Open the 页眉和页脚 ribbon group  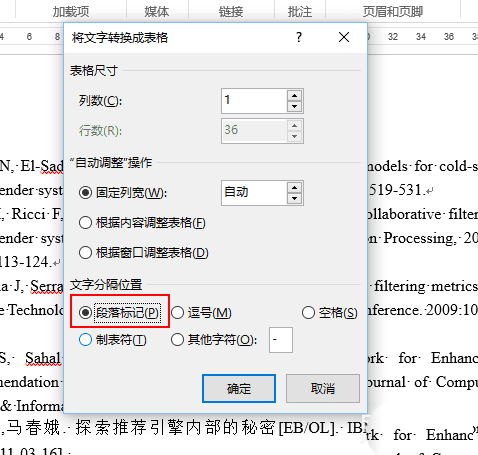393,12
